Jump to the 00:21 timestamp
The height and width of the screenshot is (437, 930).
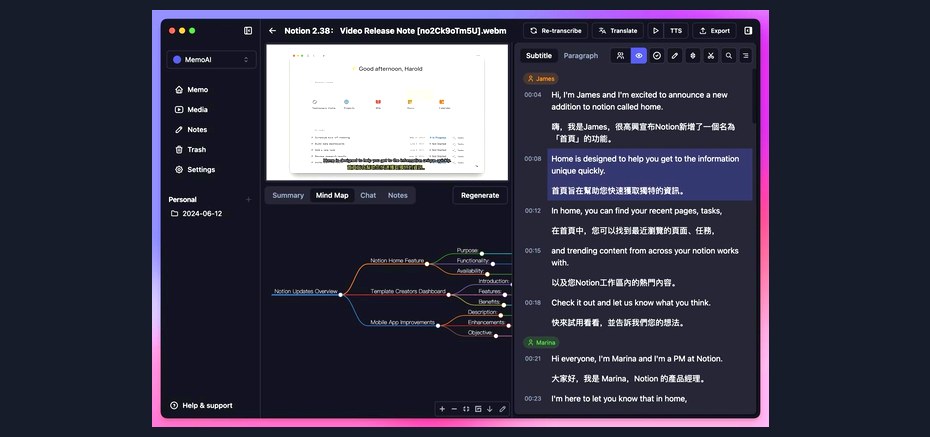point(533,359)
